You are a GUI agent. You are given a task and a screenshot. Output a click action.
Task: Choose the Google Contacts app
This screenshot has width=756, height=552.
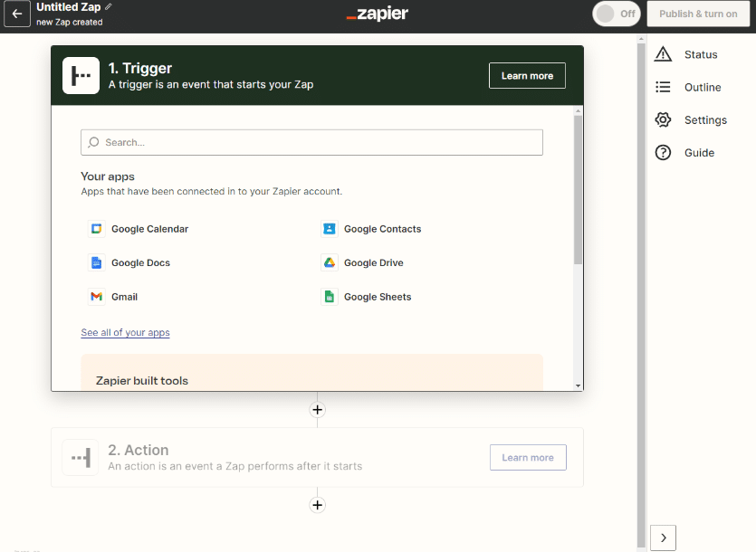pos(383,229)
